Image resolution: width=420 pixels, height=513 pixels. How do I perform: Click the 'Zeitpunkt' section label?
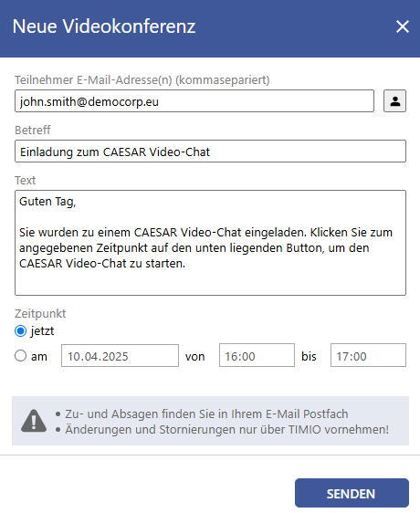40,313
